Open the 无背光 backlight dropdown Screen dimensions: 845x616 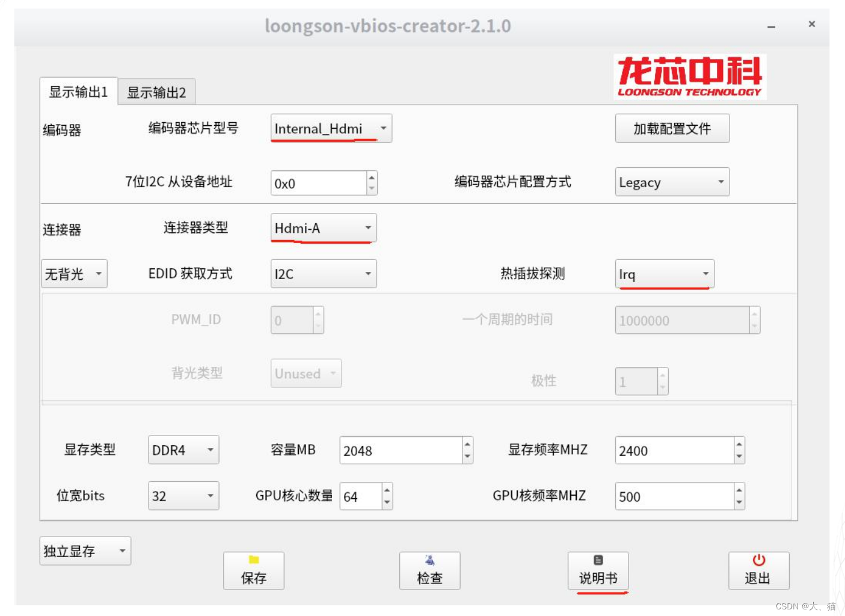click(73, 274)
